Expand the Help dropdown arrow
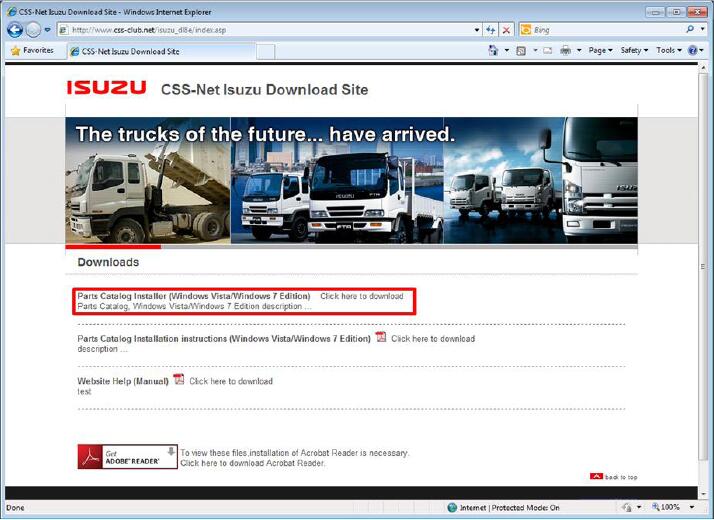The height and width of the screenshot is (520, 714). pyautogui.click(x=702, y=50)
